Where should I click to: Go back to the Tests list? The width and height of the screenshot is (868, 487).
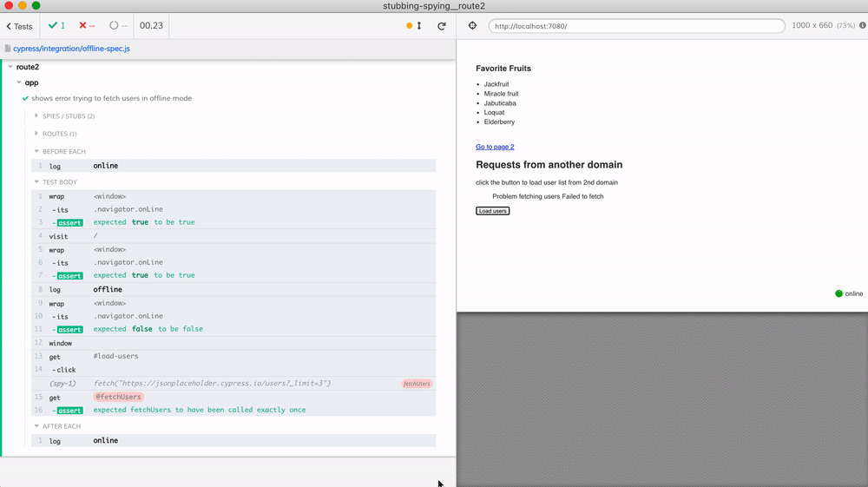[x=19, y=26]
